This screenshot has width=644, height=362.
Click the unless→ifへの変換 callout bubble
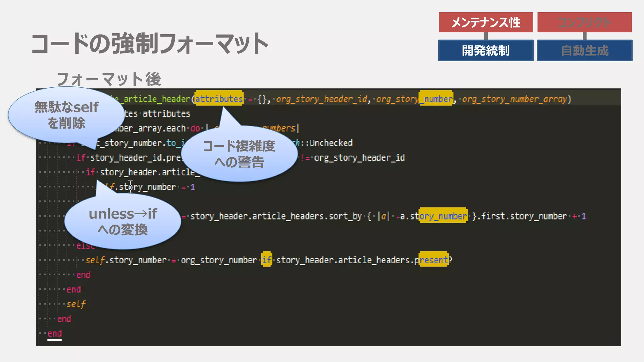pos(123,221)
